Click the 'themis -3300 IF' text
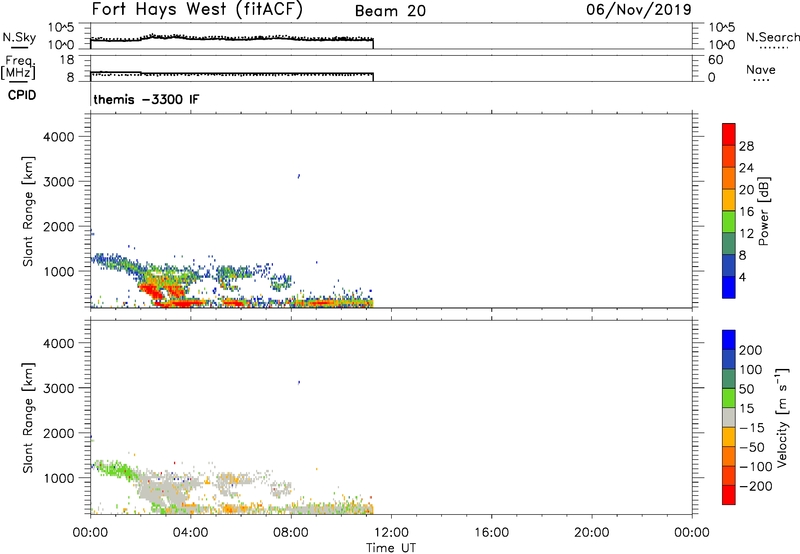This screenshot has height=554, width=800. [x=146, y=99]
